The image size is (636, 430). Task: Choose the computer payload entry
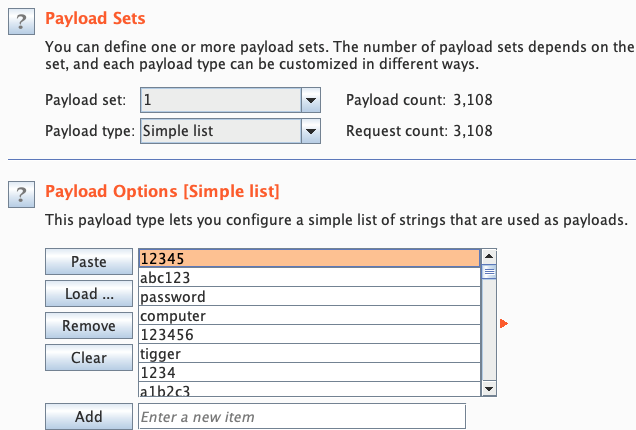click(x=309, y=316)
